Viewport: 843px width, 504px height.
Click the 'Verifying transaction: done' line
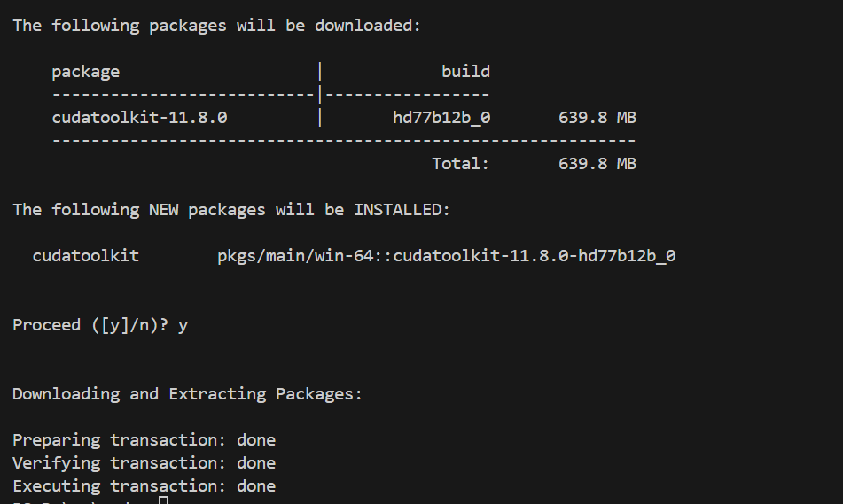click(x=144, y=463)
